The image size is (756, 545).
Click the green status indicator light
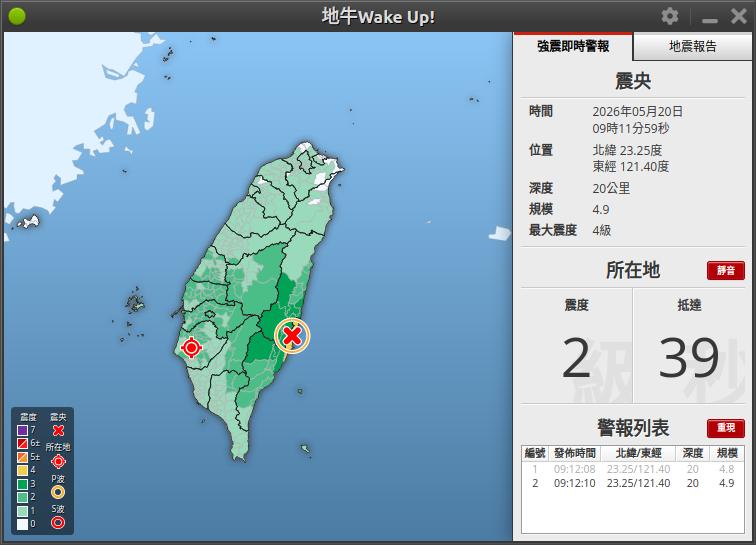[17, 16]
